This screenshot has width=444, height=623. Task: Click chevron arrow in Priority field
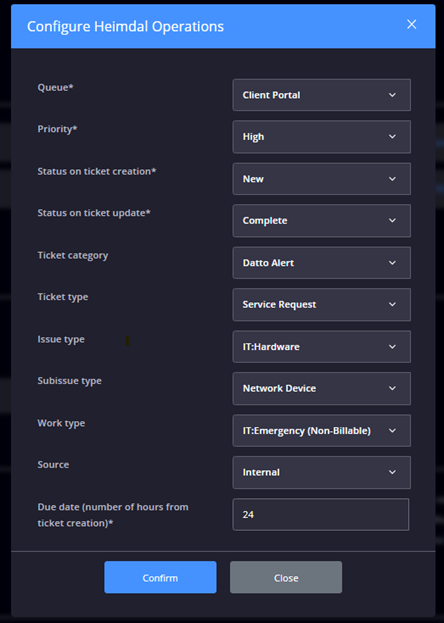coord(392,137)
